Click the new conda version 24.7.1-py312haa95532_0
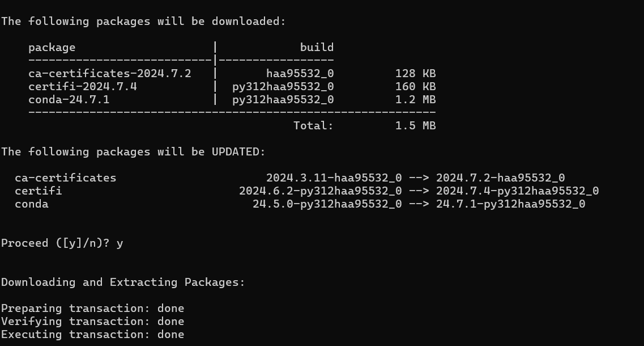Screen dimensions: 644x346 (510, 204)
